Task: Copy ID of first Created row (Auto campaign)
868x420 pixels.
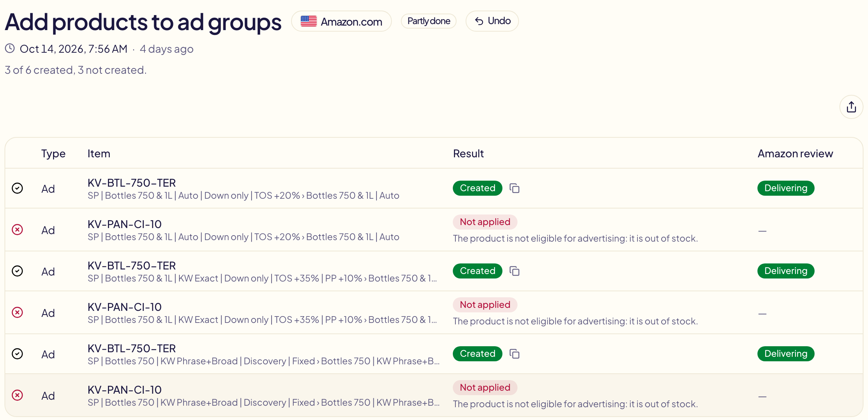Action: (514, 188)
